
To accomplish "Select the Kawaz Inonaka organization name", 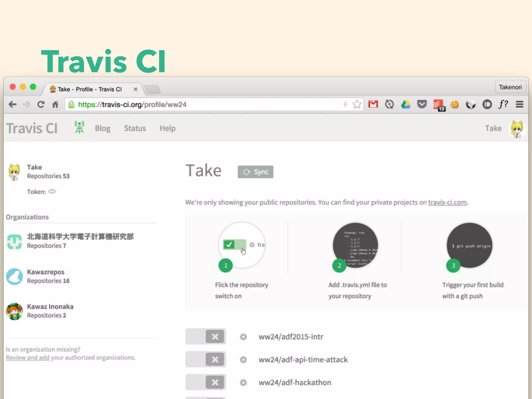I will (50, 307).
